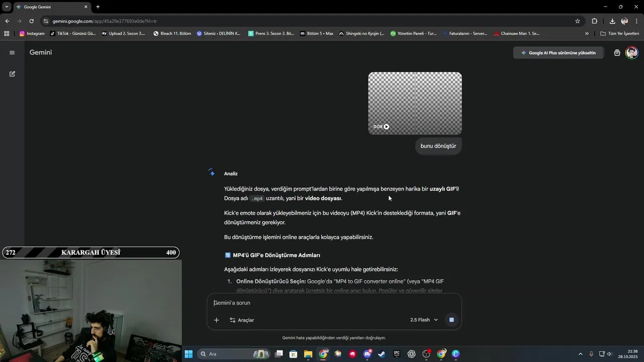Open Microsoft Store from the taskbar
The image size is (644, 362).
click(293, 354)
